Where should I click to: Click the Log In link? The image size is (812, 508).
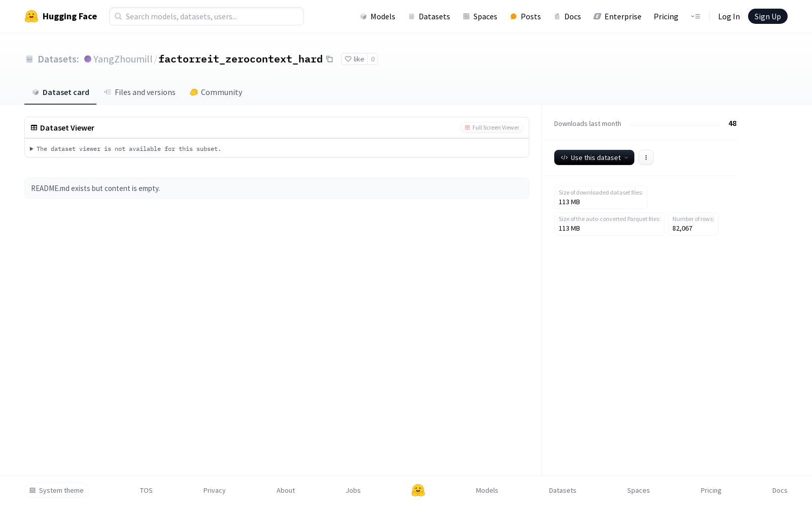[x=729, y=16]
